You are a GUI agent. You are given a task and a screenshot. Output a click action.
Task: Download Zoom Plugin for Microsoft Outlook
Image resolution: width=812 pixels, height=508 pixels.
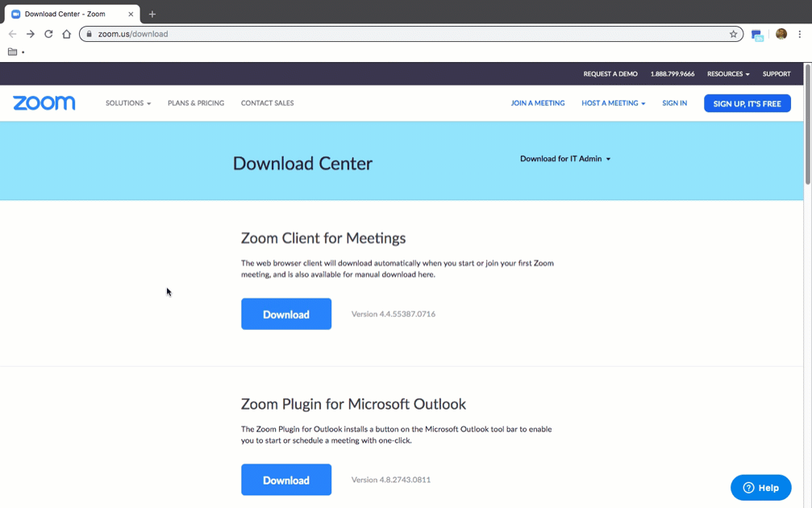286,480
